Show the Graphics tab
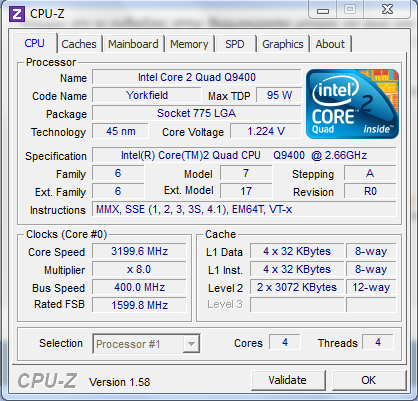Viewport: 418px width, 401px height. tap(283, 44)
